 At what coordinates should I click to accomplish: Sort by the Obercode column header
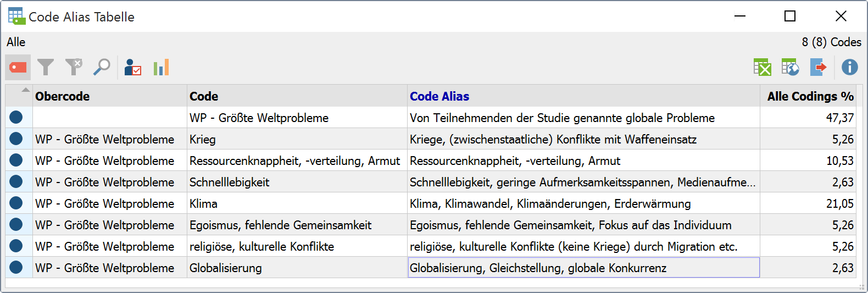point(110,96)
